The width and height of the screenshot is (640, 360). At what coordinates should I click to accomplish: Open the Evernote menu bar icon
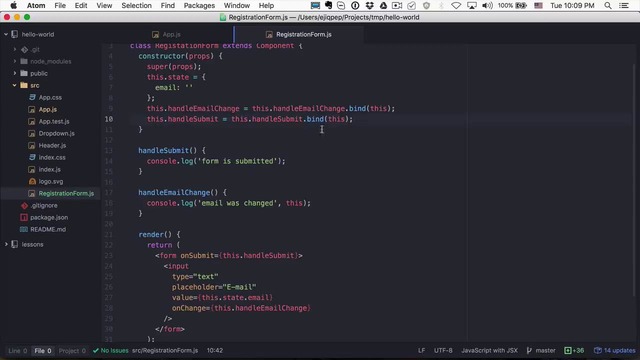coord(329,5)
